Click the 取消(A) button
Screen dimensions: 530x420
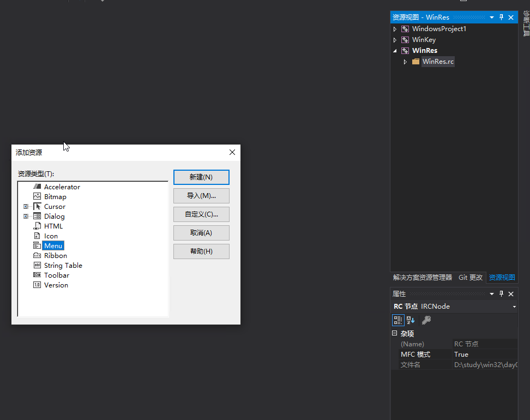201,233
